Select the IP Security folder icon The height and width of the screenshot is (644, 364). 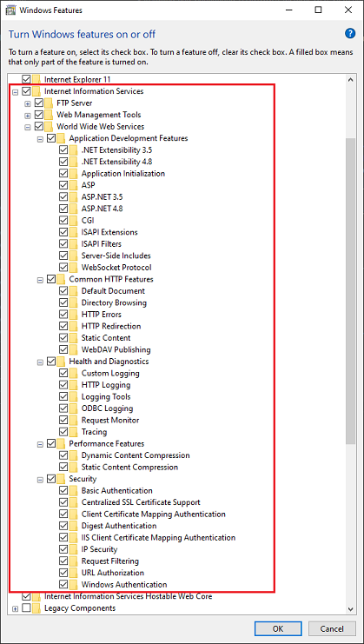pyautogui.click(x=74, y=549)
